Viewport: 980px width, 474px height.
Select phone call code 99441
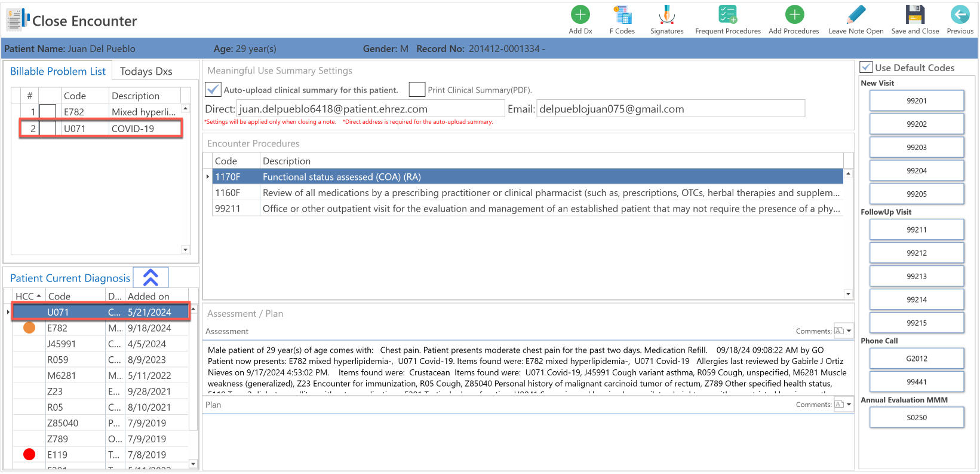pyautogui.click(x=917, y=382)
